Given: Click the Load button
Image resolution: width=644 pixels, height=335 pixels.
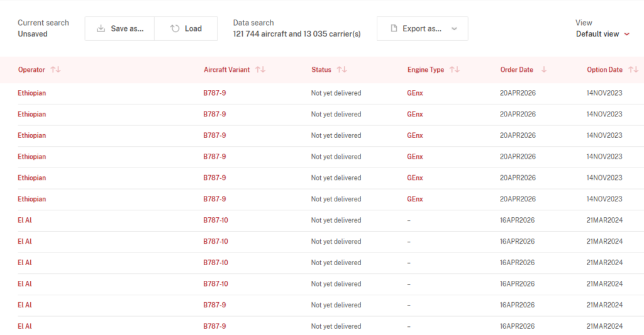Looking at the screenshot, I should [186, 28].
